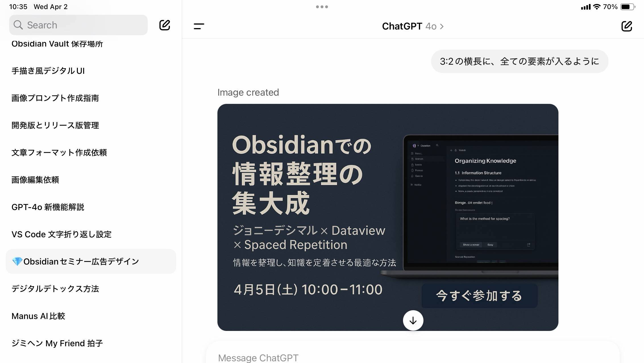The height and width of the screenshot is (363, 644).
Task: Open chat '手描き風デジタルUI'
Action: tap(48, 71)
